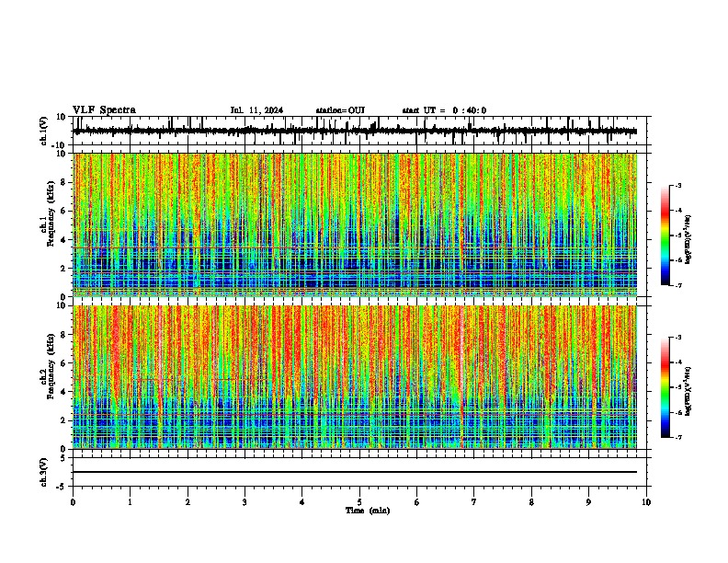Click the ch.2 spectrogram color scale bar

[x=665, y=387]
